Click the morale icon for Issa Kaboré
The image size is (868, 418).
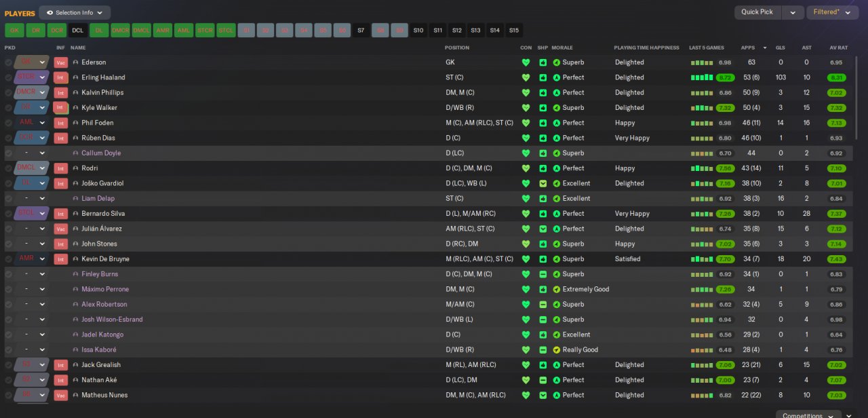click(557, 350)
